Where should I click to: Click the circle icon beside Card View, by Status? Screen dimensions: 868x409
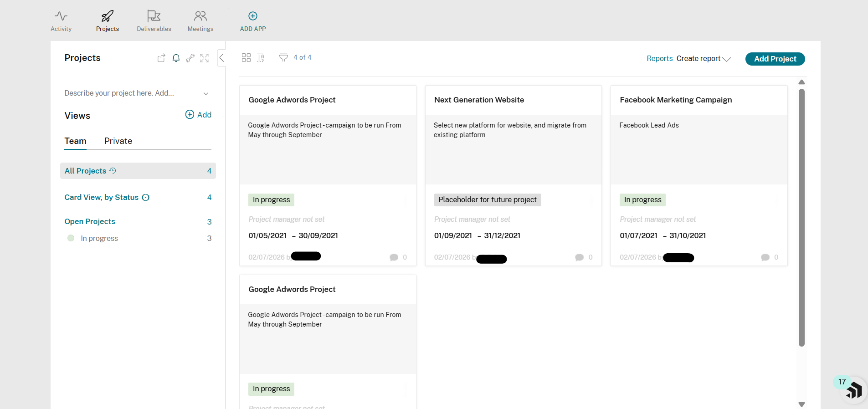(x=146, y=197)
